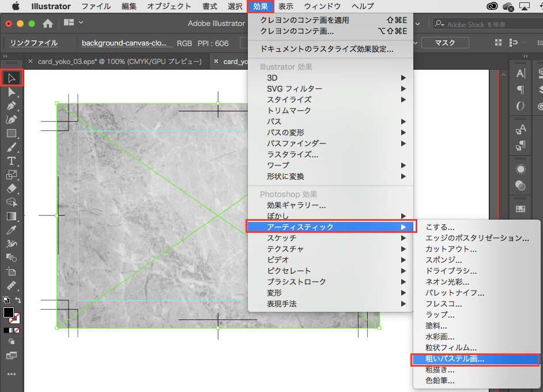Select the Pen tool
Screen dimensions: 543x392
tap(12, 106)
